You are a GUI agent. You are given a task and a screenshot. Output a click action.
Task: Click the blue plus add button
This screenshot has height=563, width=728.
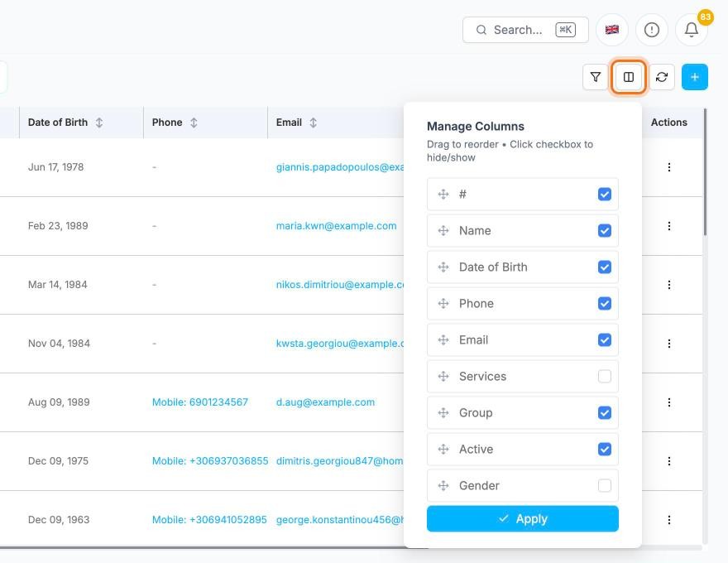(x=695, y=77)
